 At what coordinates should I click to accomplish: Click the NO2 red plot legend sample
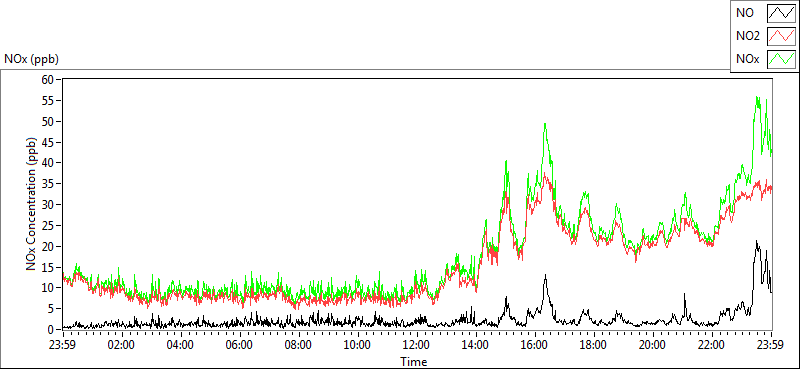tap(781, 36)
